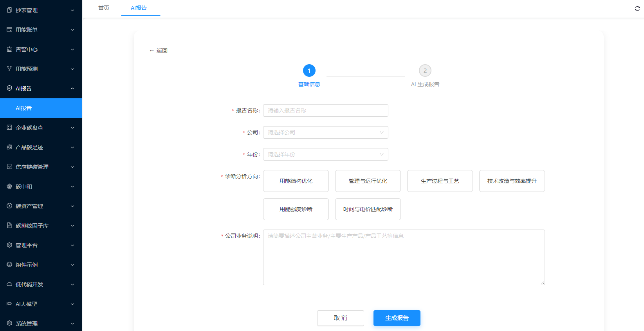
Task: Open the 公司 selection dropdown
Action: pyautogui.click(x=325, y=132)
